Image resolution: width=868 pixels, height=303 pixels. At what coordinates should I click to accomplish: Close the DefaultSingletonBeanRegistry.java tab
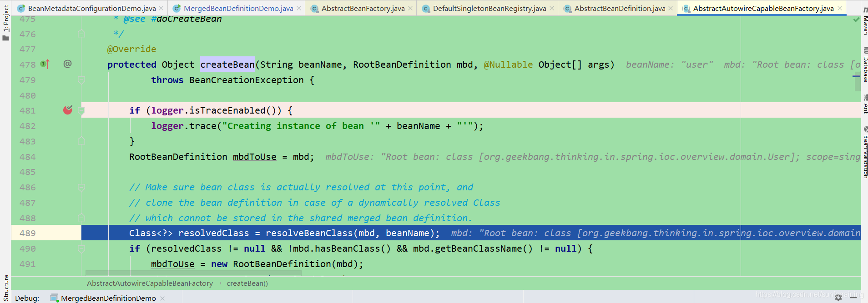pos(552,8)
